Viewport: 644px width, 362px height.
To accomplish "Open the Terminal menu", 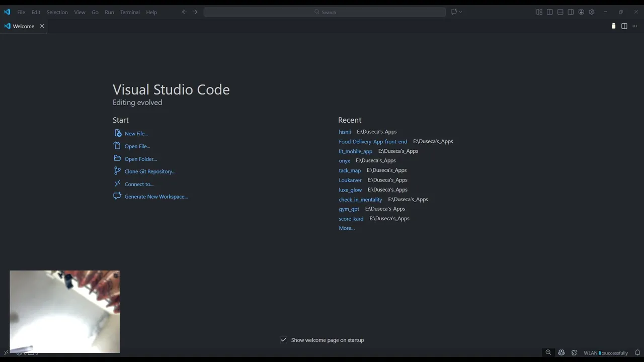I will pyautogui.click(x=130, y=12).
